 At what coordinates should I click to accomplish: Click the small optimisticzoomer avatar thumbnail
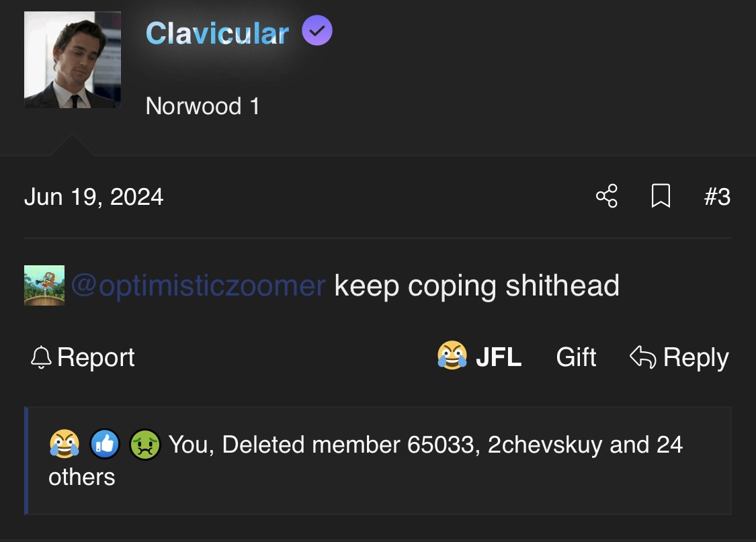click(x=44, y=285)
